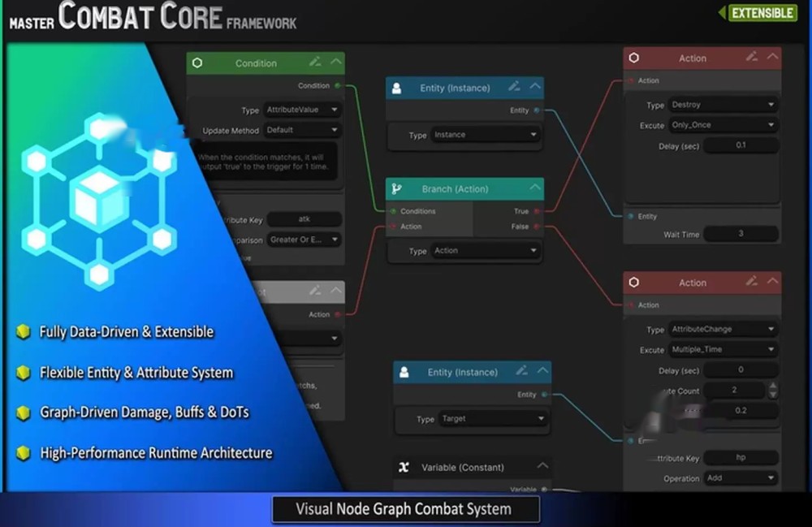Open the Type dropdown showing Target
The image size is (812, 527).
pos(493,419)
